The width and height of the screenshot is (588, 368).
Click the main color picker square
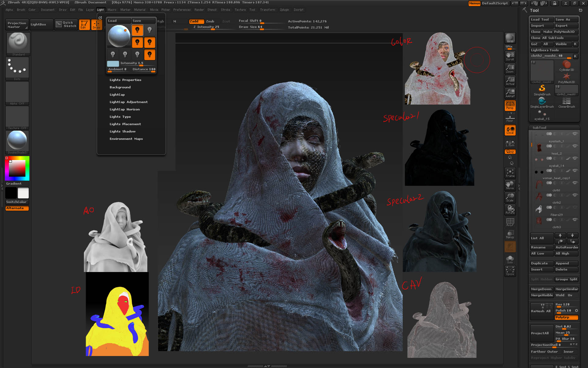[17, 168]
